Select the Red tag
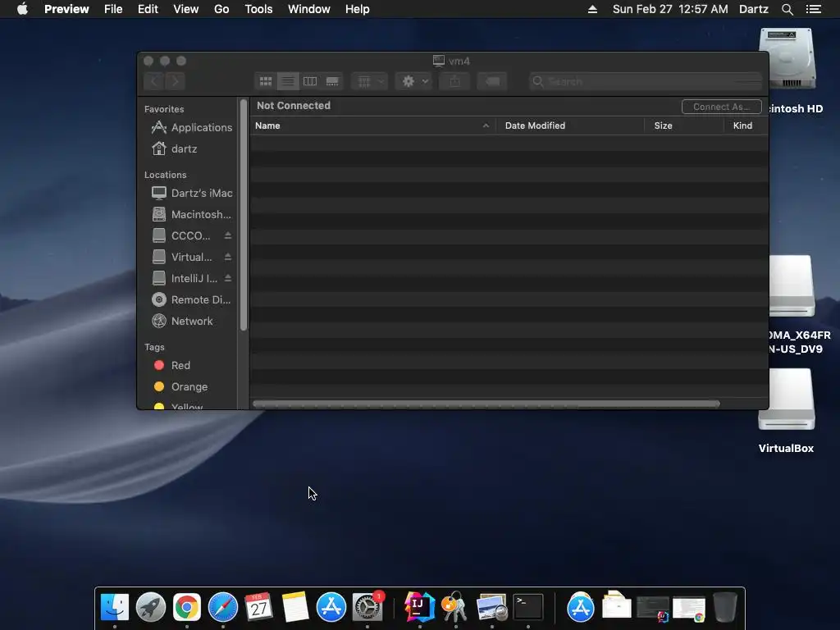This screenshot has height=630, width=840. (171, 365)
